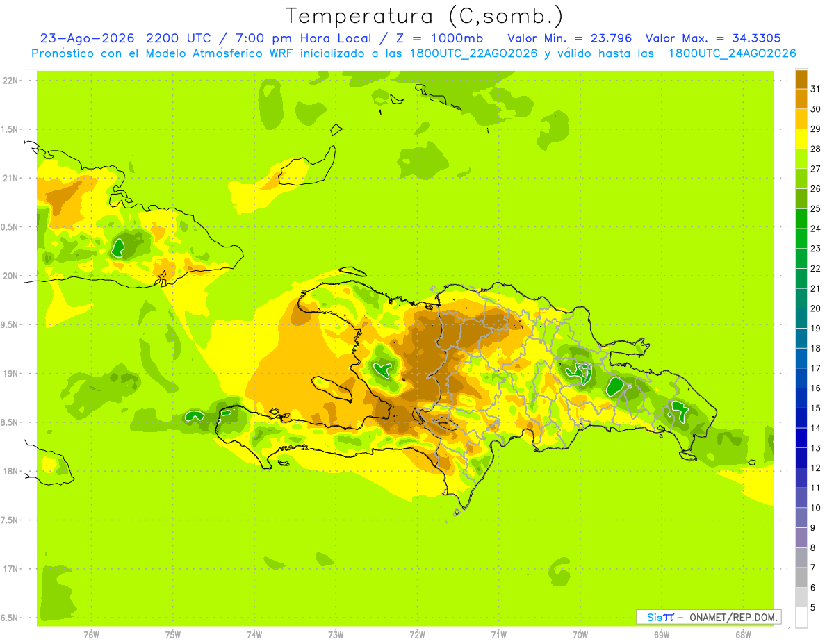Viewport: 834px width, 644px height.
Task: Select the '17N' latitude axis label
Action: pyautogui.click(x=10, y=569)
